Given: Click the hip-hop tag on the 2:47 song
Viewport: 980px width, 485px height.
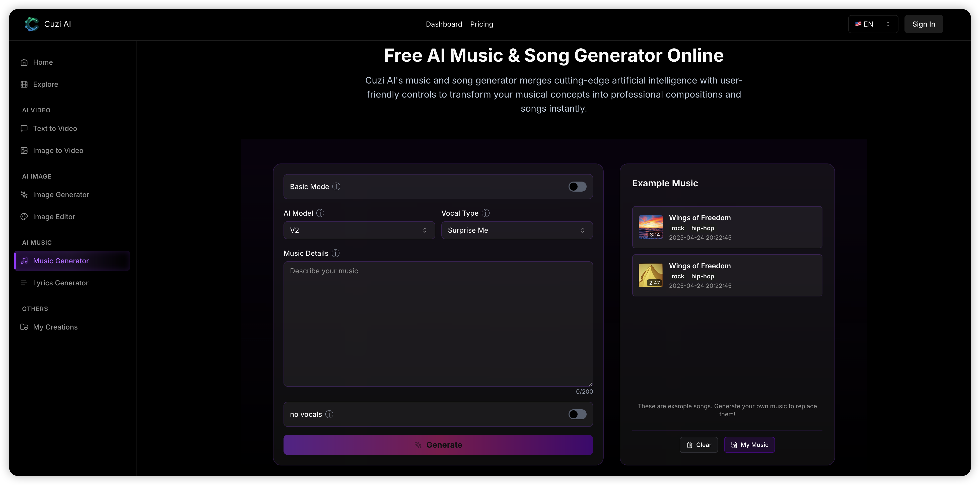Looking at the screenshot, I should click(702, 277).
